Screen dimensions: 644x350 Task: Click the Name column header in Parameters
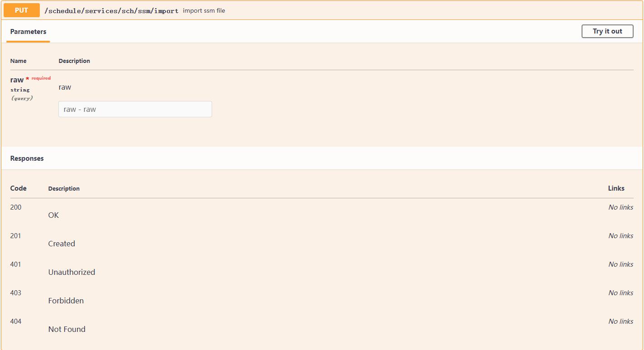pyautogui.click(x=18, y=61)
